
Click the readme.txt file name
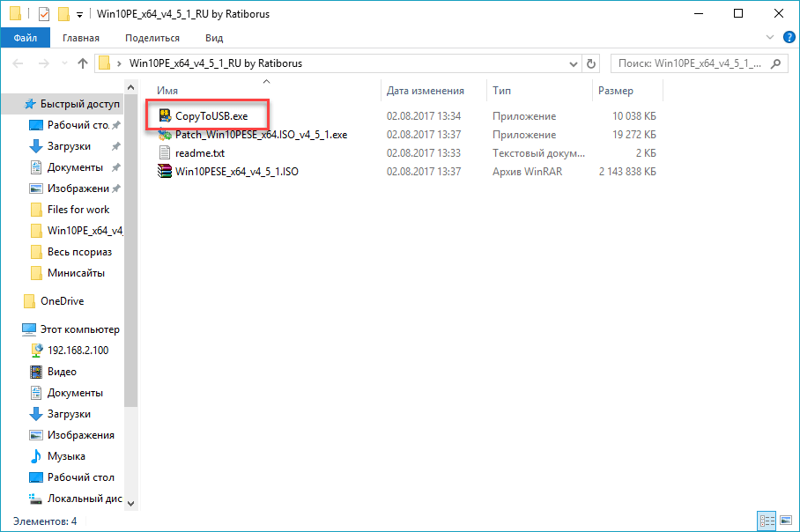coord(200,153)
